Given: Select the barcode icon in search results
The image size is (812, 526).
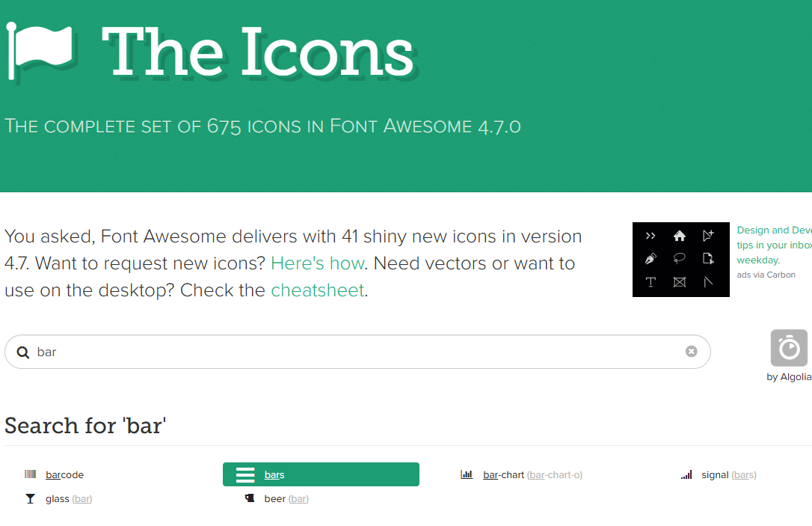Looking at the screenshot, I should point(30,474).
